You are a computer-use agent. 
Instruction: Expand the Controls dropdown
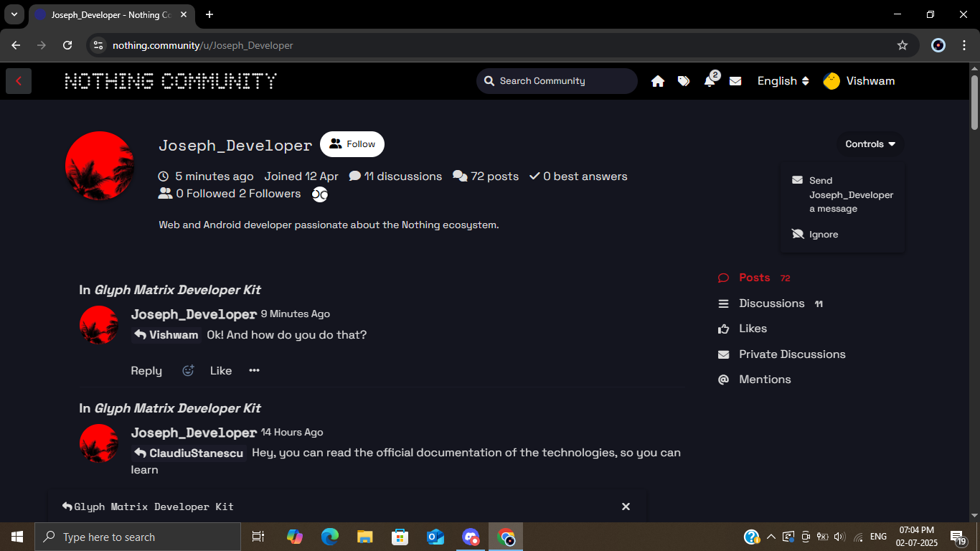click(x=870, y=144)
